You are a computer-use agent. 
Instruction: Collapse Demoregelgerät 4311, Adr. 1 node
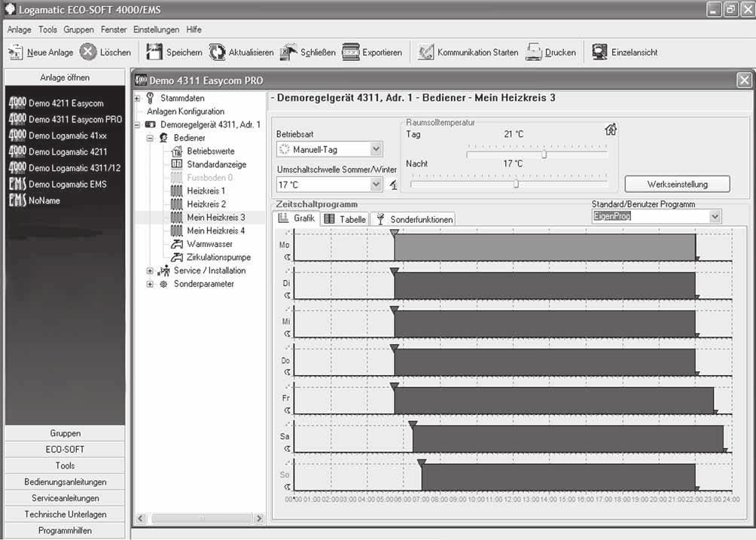click(137, 125)
